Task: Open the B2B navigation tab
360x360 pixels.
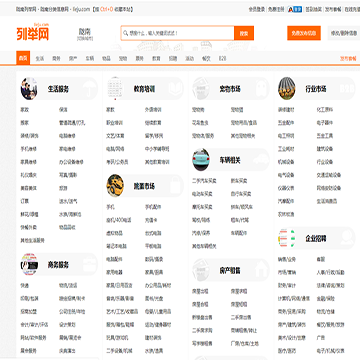Action: [x=222, y=58]
